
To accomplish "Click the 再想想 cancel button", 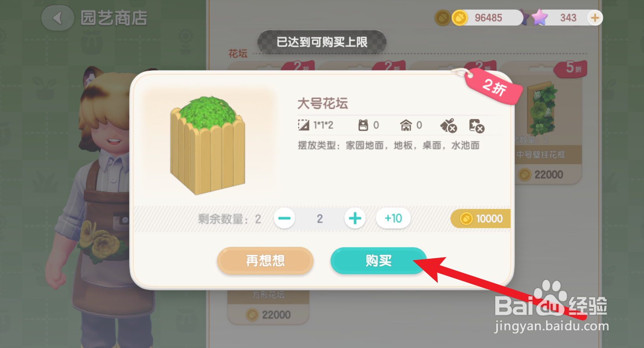I will pyautogui.click(x=265, y=260).
